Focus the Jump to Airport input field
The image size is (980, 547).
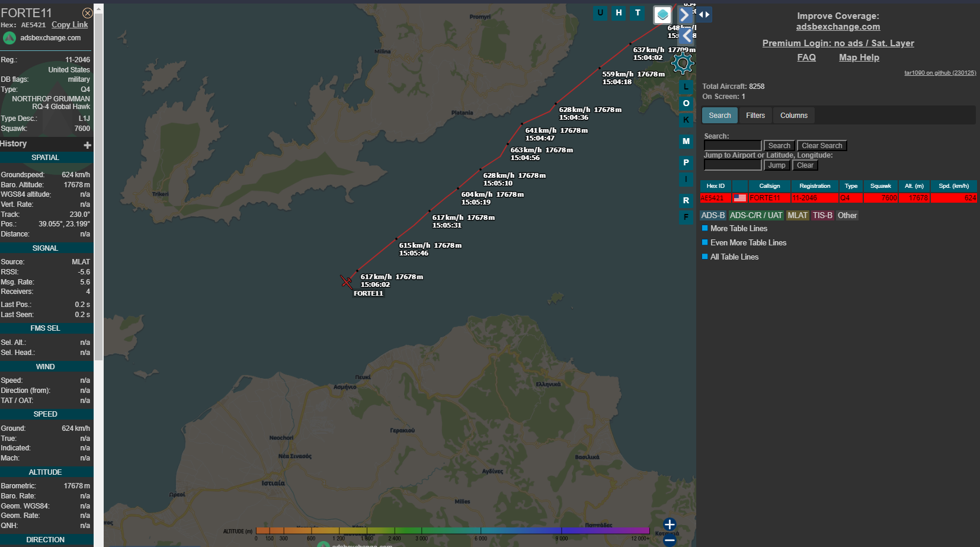[732, 165]
